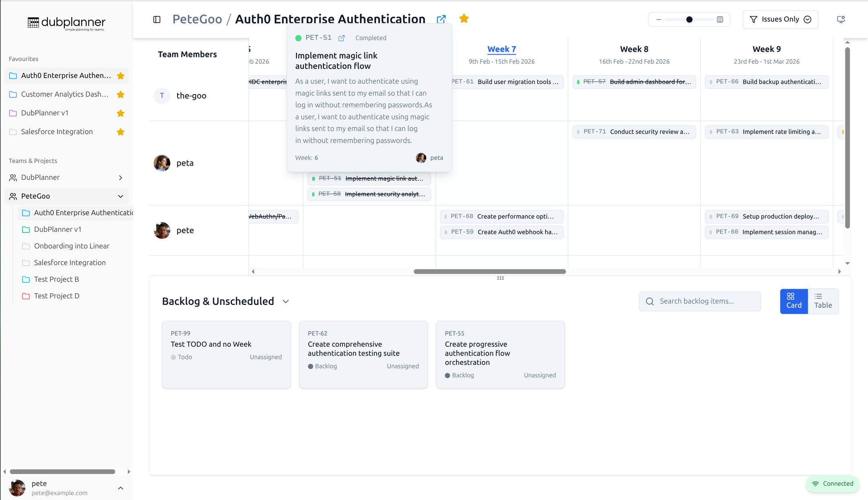This screenshot has width=868, height=500.
Task: Open Issues Only filter dropdown
Action: tap(780, 19)
